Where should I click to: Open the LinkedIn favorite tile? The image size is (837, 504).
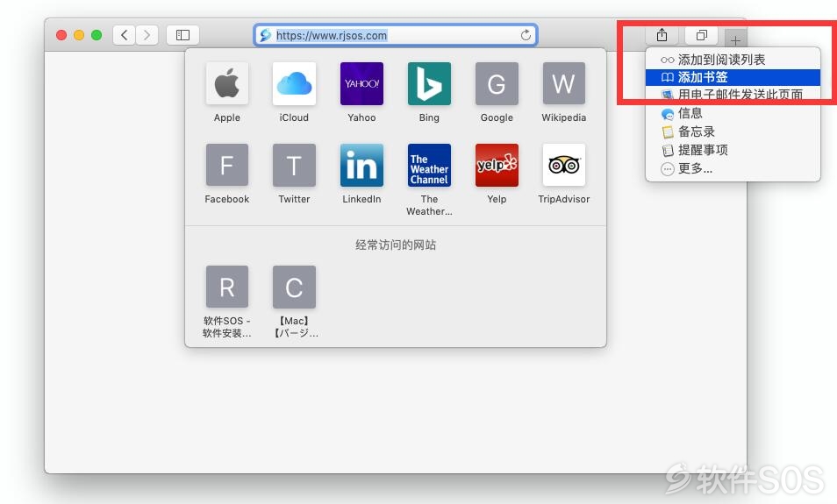tap(361, 166)
